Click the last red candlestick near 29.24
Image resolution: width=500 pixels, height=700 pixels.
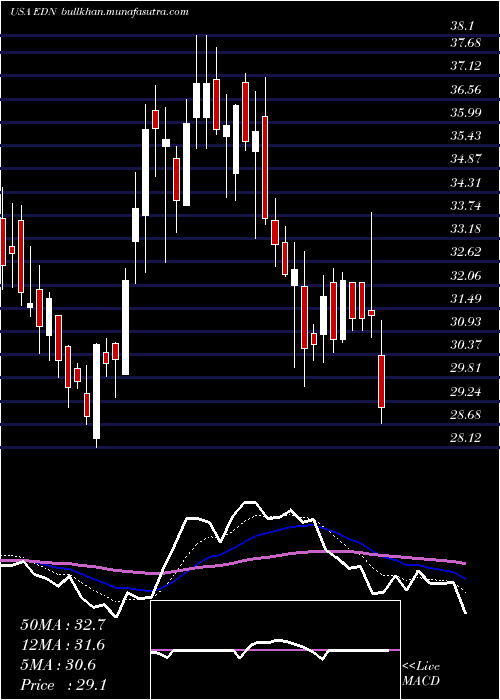(381, 381)
